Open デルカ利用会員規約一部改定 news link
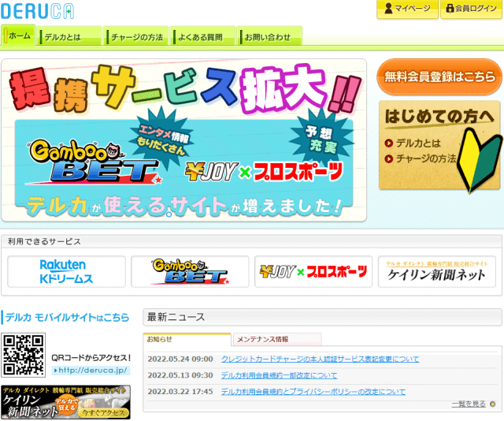The image size is (504, 421). pyautogui.click(x=279, y=375)
